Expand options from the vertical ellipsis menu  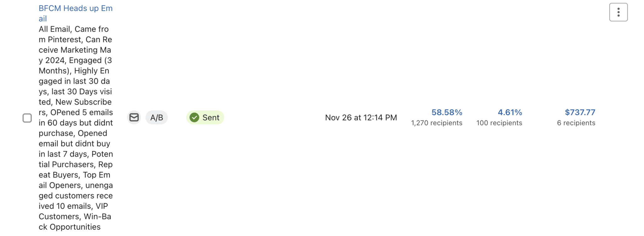618,12
